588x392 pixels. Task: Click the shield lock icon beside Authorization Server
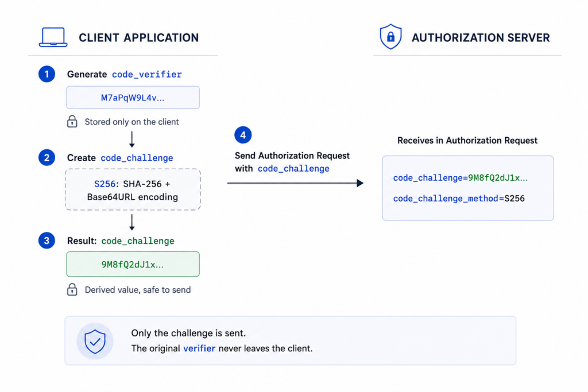coord(390,37)
